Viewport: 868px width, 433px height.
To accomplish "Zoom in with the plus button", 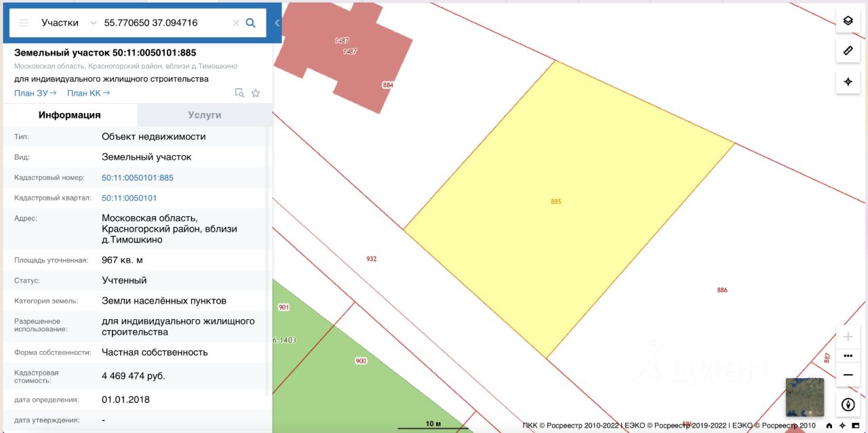I will click(x=848, y=337).
